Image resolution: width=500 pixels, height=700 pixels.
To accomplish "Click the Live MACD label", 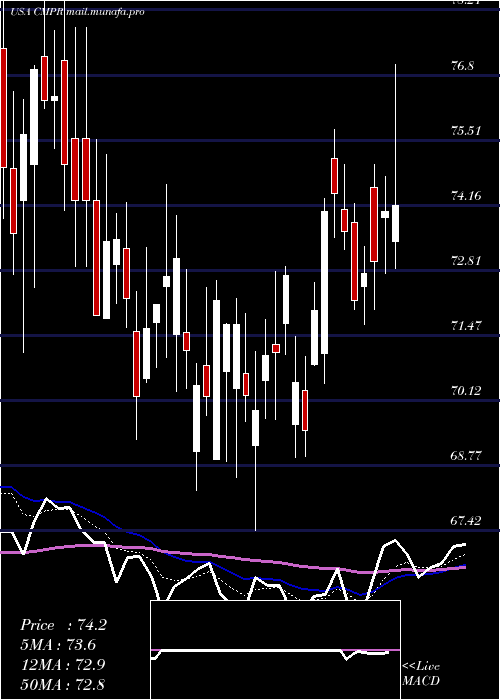I will [x=421, y=673].
